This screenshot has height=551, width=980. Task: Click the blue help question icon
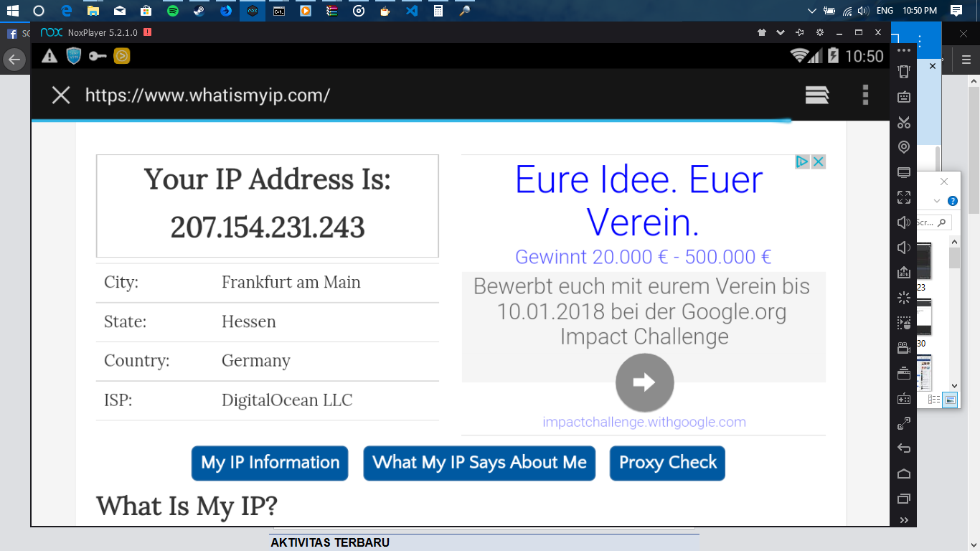point(953,202)
